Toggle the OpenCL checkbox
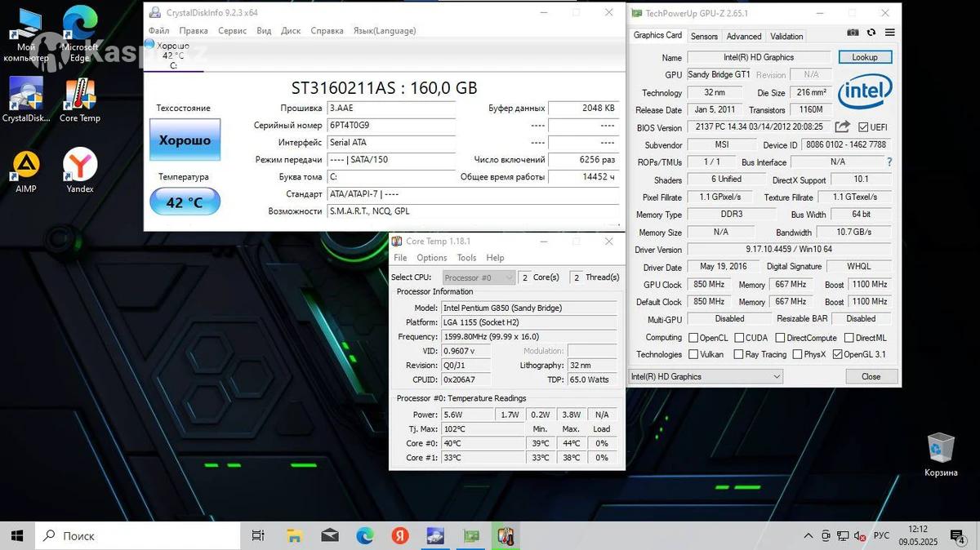The image size is (980, 550). [x=693, y=338]
